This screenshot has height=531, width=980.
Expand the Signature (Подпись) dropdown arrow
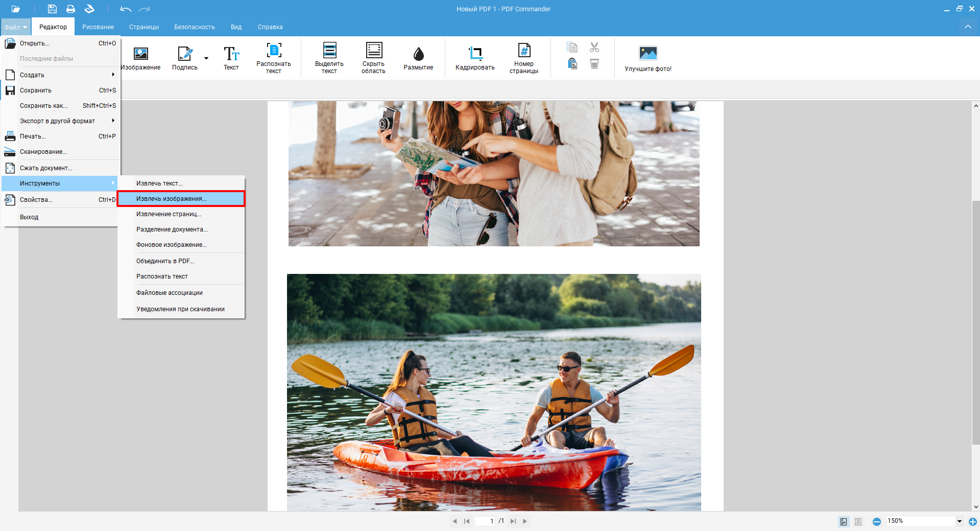[206, 58]
